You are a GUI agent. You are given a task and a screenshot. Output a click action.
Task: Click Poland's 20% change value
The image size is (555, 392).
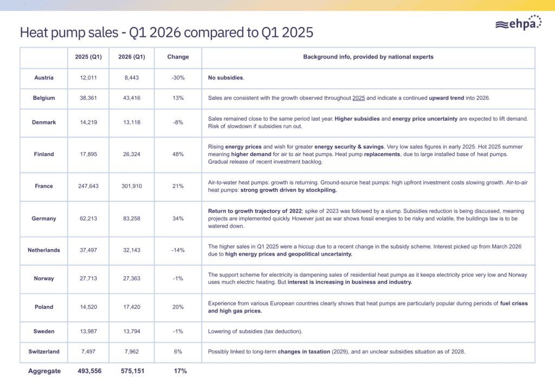(x=178, y=307)
